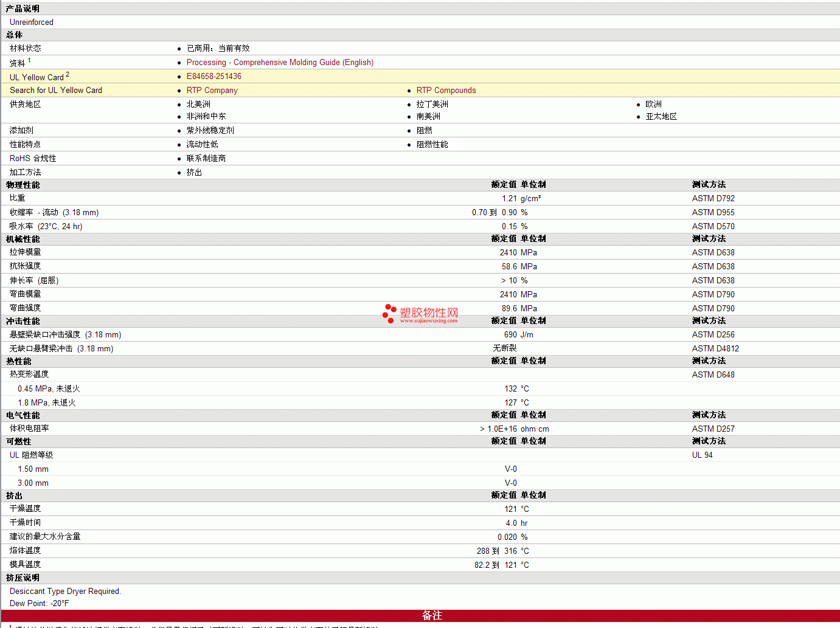This screenshot has height=628, width=840.
Task: Select 'Search for UL Yellow Card' label
Action: pos(56,91)
